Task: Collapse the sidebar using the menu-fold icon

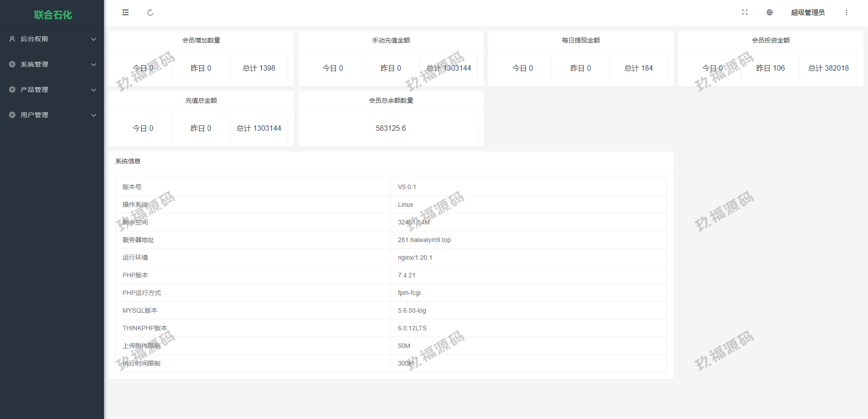Action: click(125, 13)
